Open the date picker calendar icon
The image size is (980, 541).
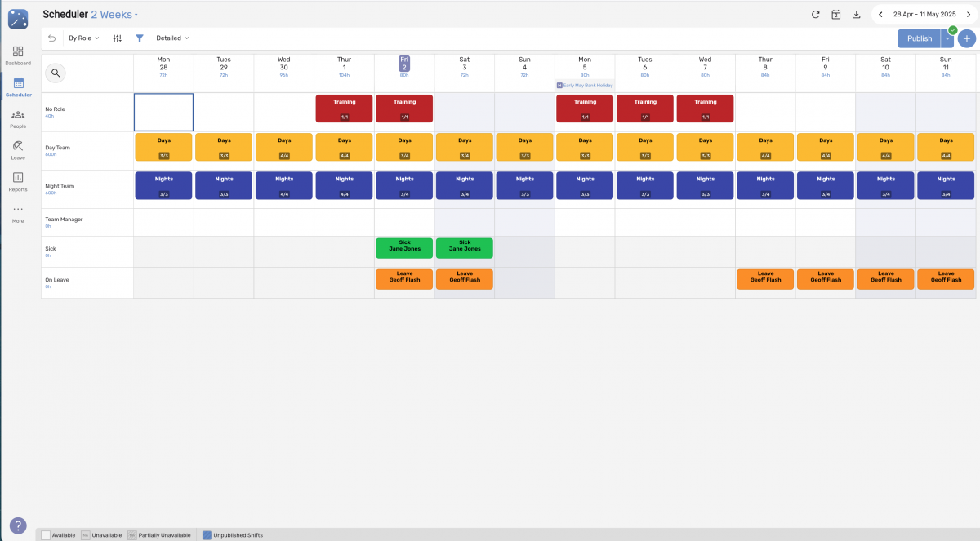[835, 14]
